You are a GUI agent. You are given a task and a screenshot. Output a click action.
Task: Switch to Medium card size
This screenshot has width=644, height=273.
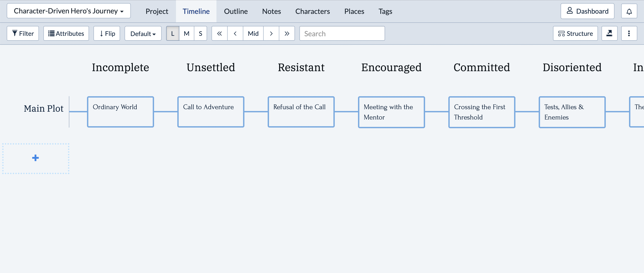186,34
